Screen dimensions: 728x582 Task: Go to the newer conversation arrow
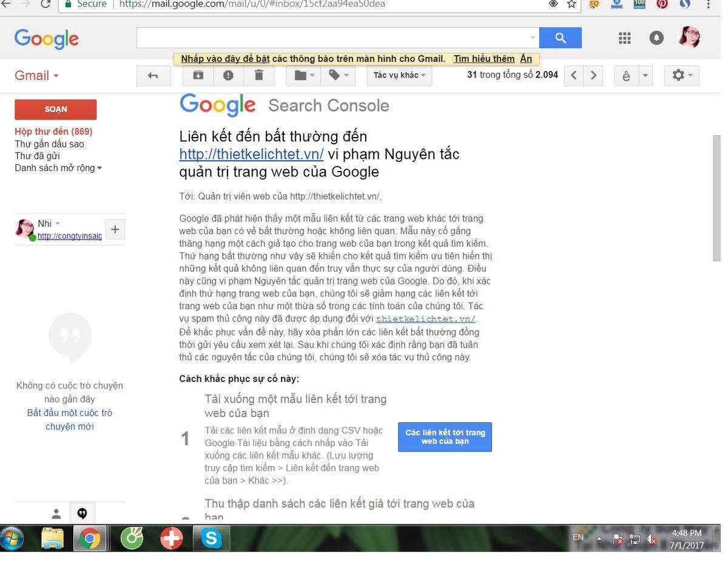coord(574,76)
